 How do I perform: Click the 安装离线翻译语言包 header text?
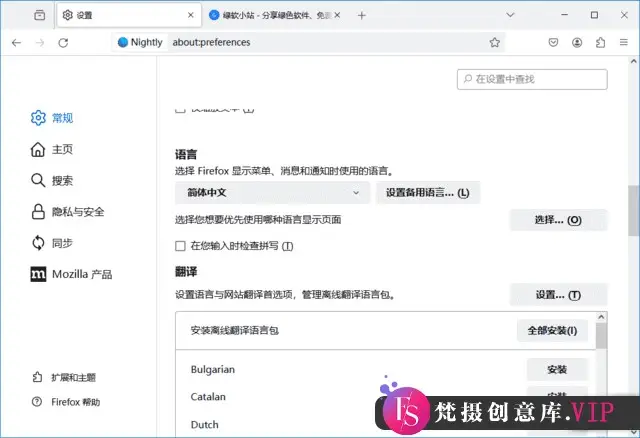[x=235, y=330]
